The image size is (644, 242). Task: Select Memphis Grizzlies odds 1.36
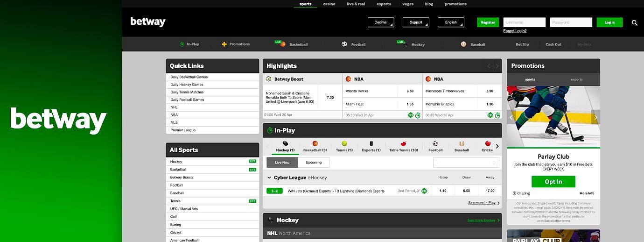point(490,104)
